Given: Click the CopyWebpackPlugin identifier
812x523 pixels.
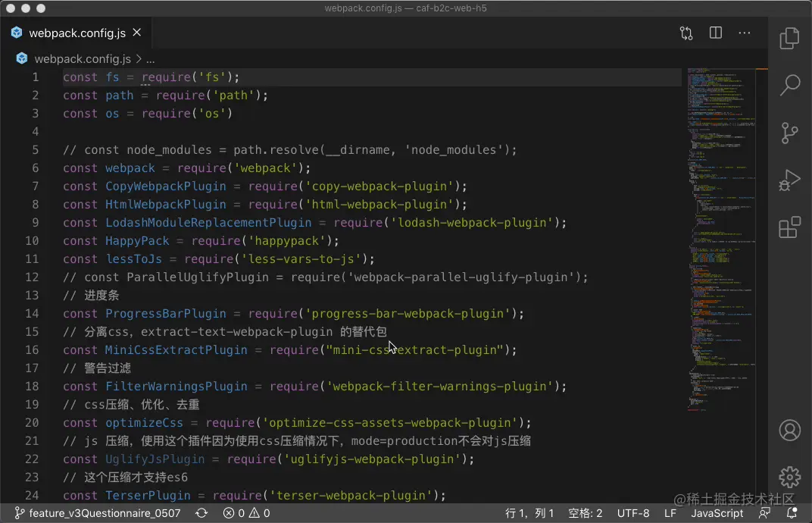Looking at the screenshot, I should pos(166,186).
